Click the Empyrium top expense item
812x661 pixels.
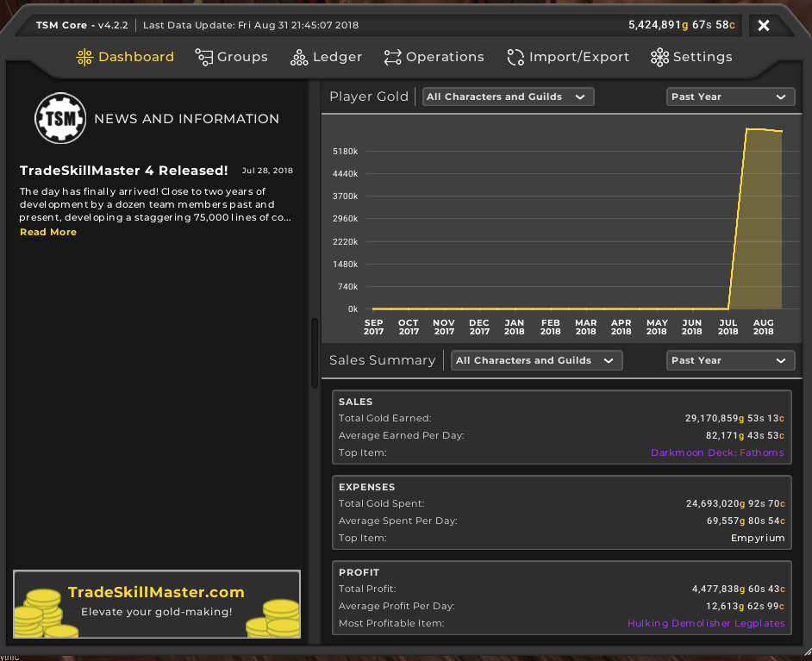point(758,538)
